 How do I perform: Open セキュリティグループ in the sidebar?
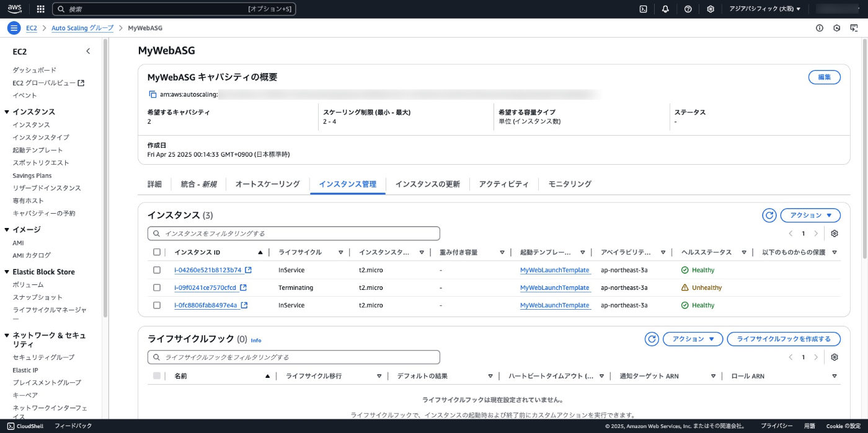43,357
